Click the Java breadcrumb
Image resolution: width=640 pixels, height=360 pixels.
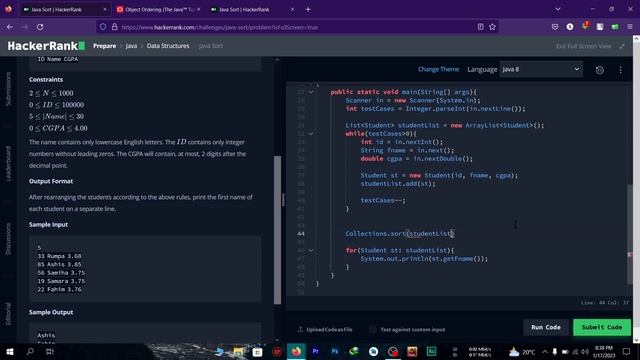point(131,46)
